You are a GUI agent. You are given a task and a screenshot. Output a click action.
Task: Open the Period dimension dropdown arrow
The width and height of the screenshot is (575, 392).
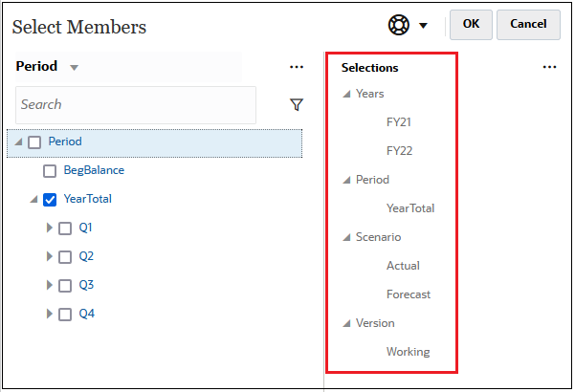[x=74, y=68]
